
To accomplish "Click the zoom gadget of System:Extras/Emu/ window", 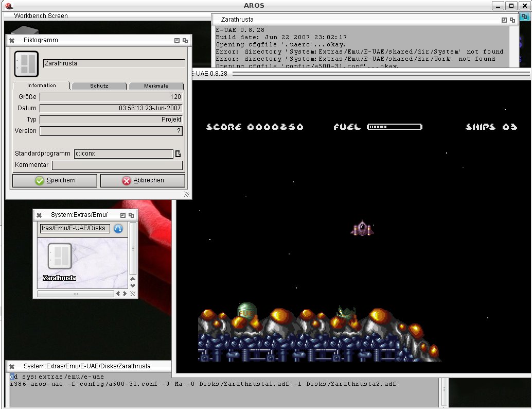I will (123, 215).
